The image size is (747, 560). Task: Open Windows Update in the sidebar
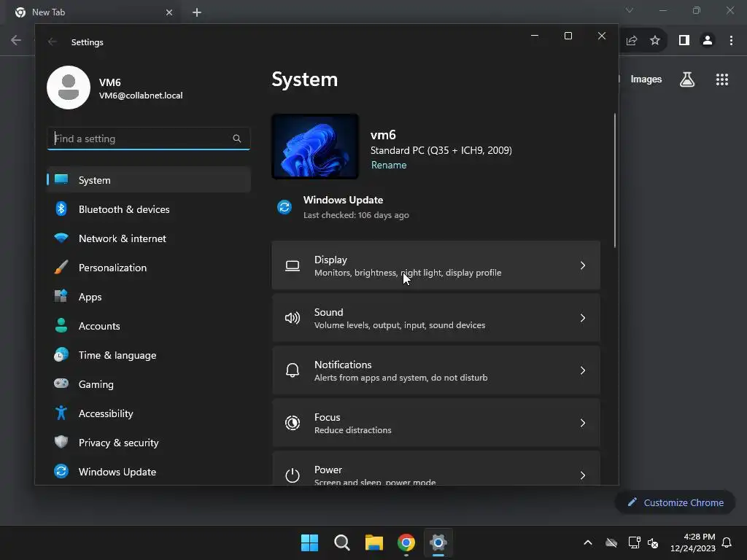[149, 472]
